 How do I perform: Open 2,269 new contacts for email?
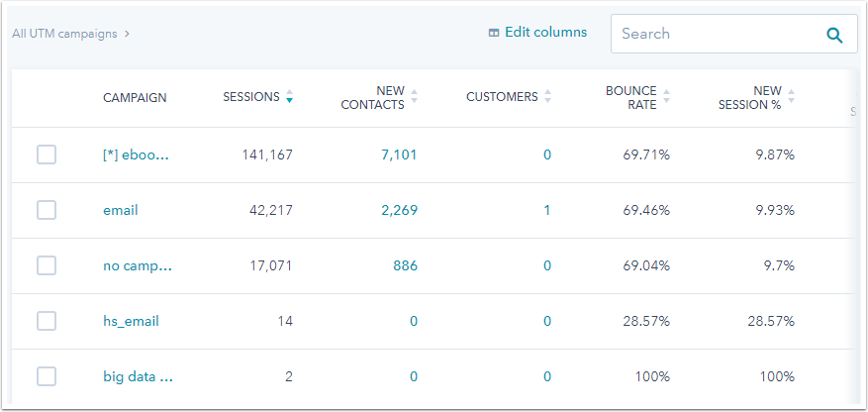(x=399, y=210)
